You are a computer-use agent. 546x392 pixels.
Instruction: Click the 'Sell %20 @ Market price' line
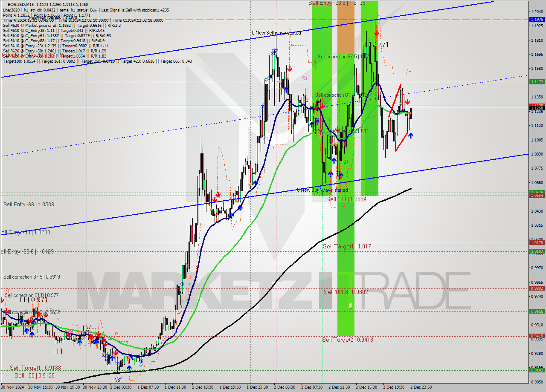(x=62, y=25)
